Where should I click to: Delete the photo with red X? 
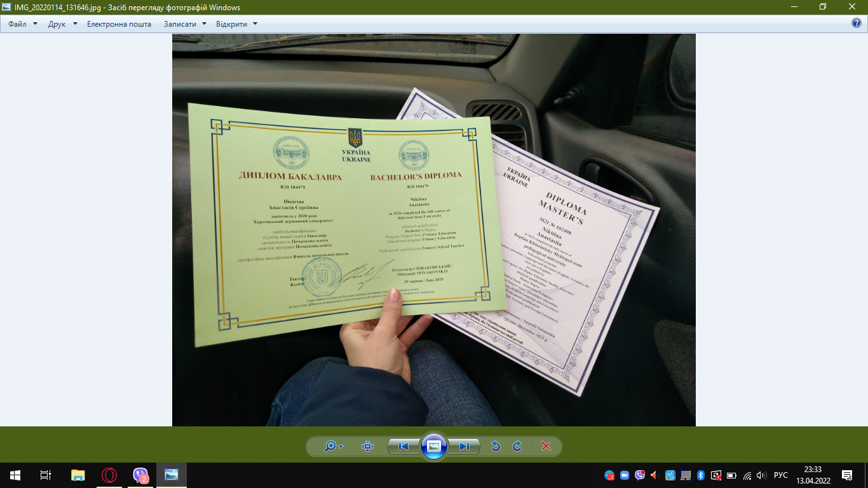pos(546,447)
